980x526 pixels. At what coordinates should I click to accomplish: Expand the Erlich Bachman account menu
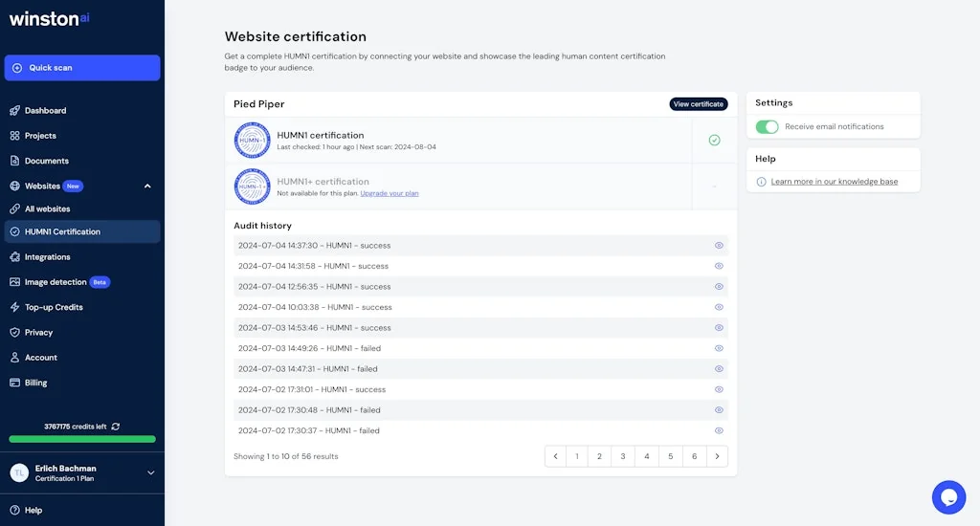click(x=150, y=472)
